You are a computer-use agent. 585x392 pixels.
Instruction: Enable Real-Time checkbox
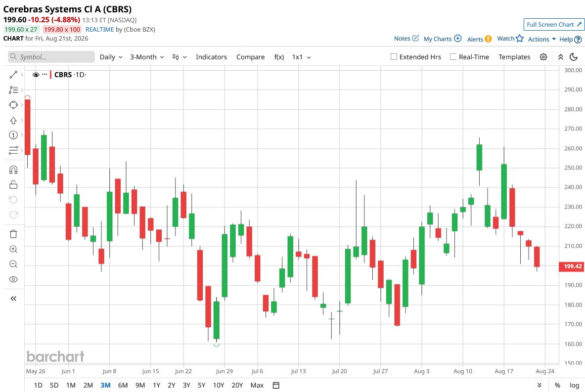(453, 57)
